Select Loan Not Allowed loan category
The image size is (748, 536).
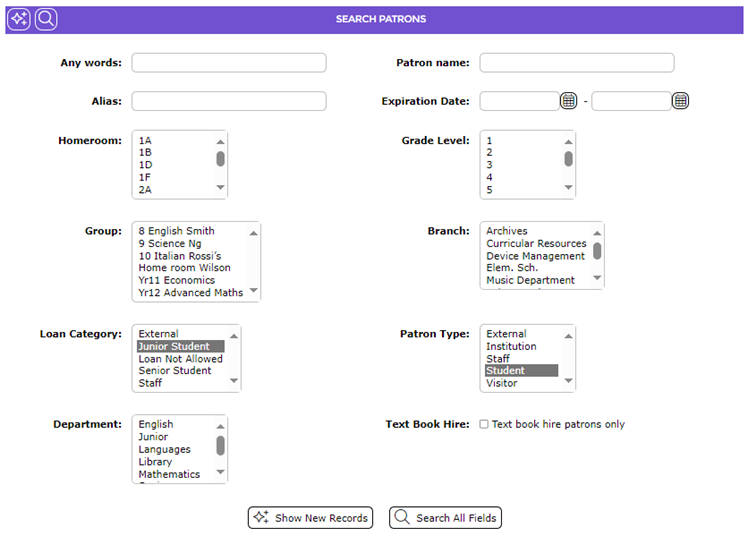[x=181, y=359]
